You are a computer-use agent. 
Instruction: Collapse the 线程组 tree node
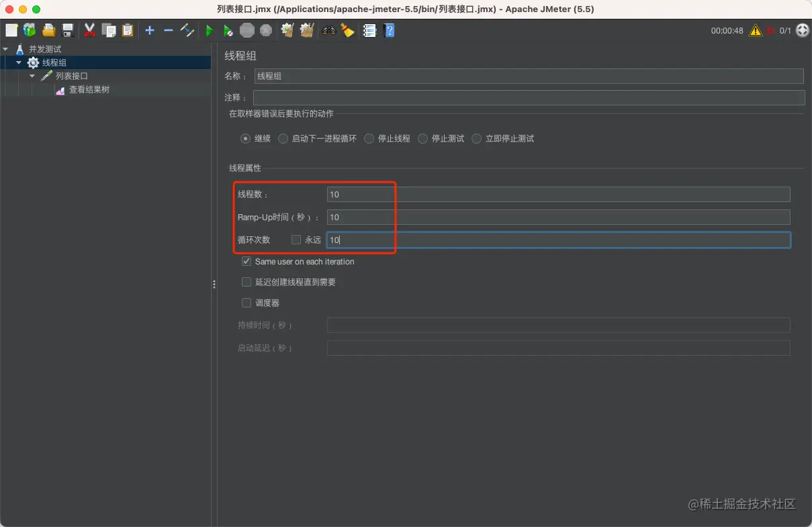click(19, 62)
